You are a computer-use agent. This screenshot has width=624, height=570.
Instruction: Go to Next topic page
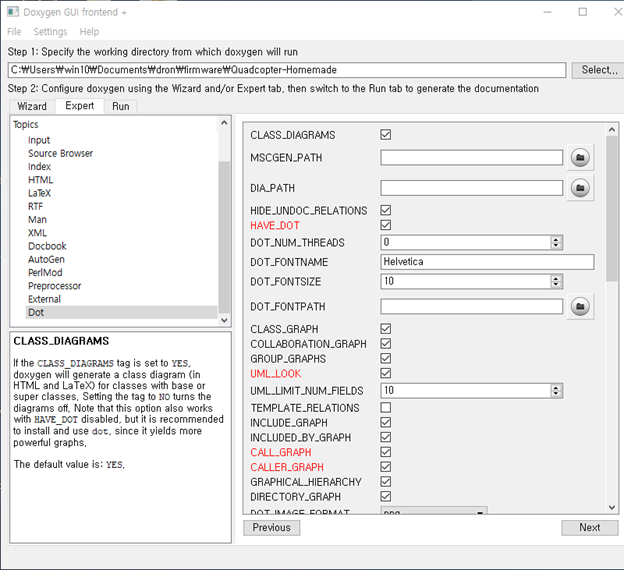[590, 527]
